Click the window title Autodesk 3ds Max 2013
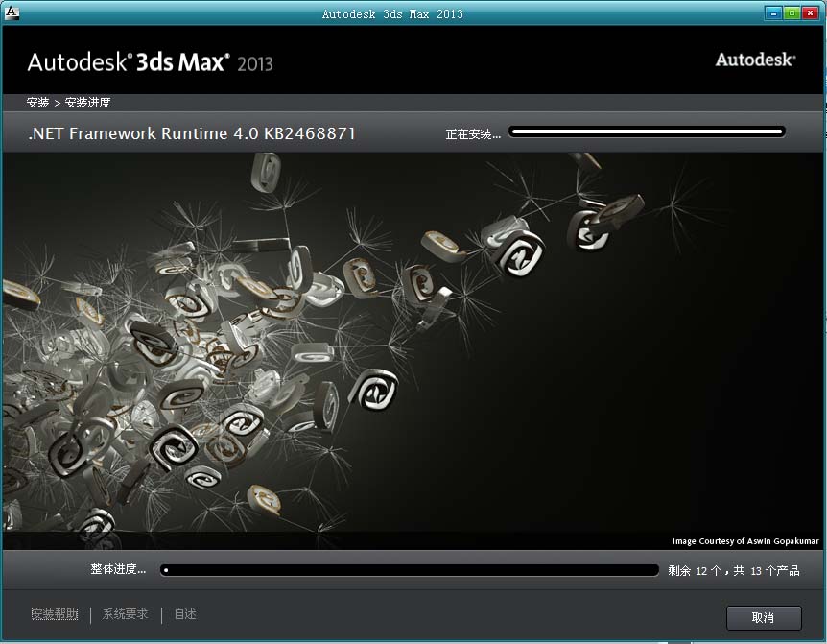Screen dimensions: 827x644 tap(392, 14)
